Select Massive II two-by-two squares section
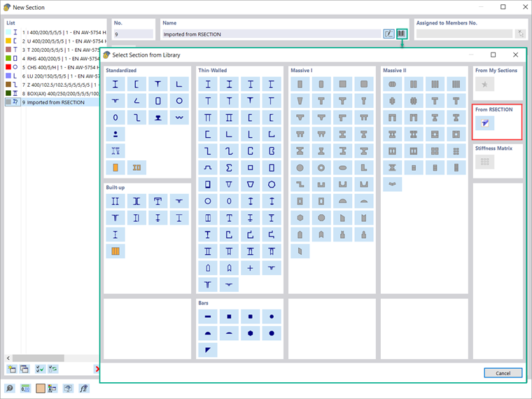The image size is (532, 399). [x=435, y=151]
